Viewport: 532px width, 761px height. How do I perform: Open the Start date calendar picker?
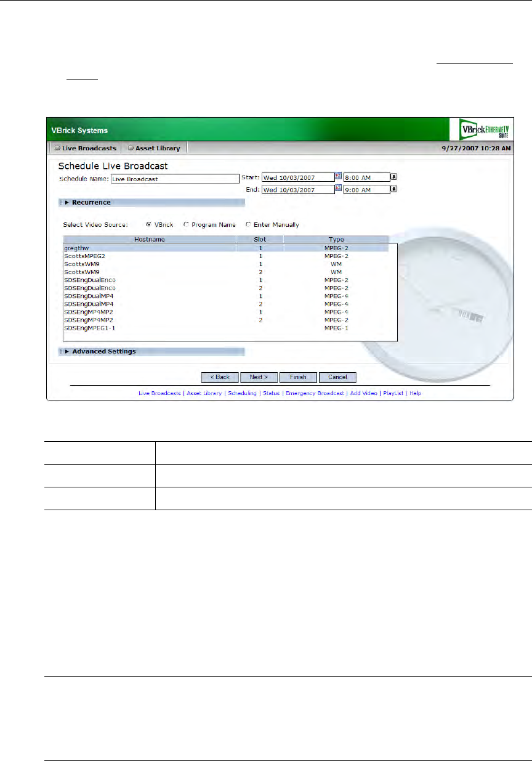pyautogui.click(x=338, y=176)
